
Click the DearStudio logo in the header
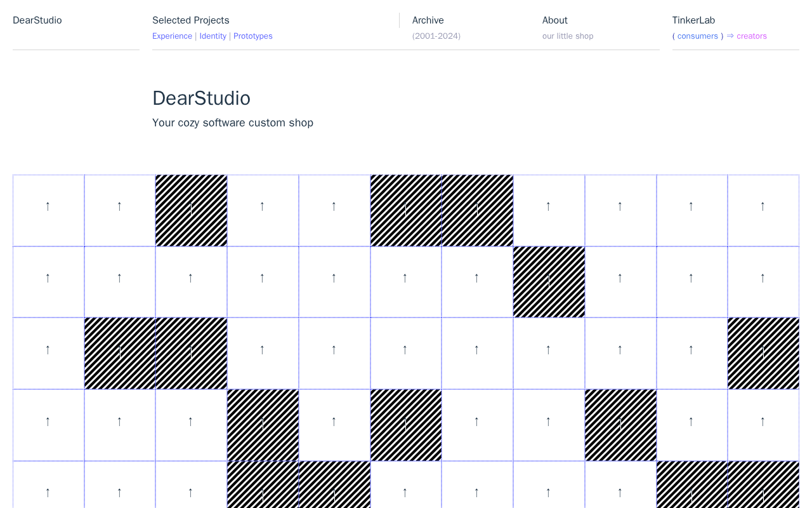(x=37, y=20)
